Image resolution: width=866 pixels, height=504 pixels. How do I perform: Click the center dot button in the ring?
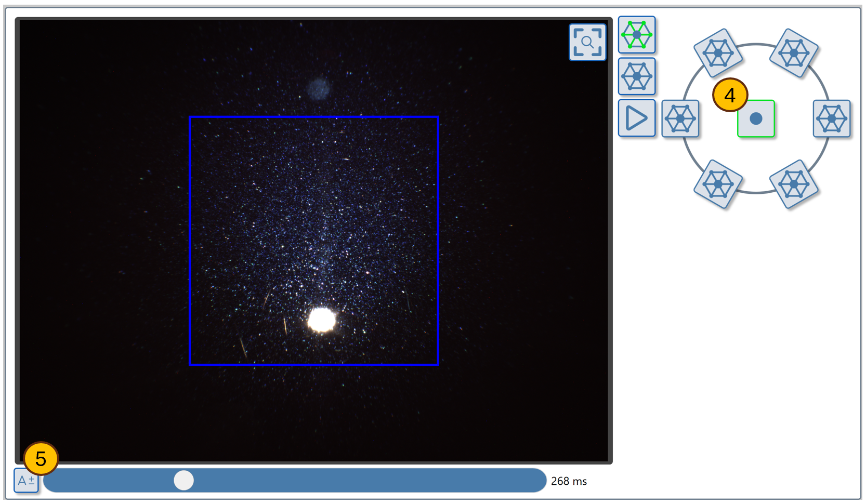tap(756, 119)
